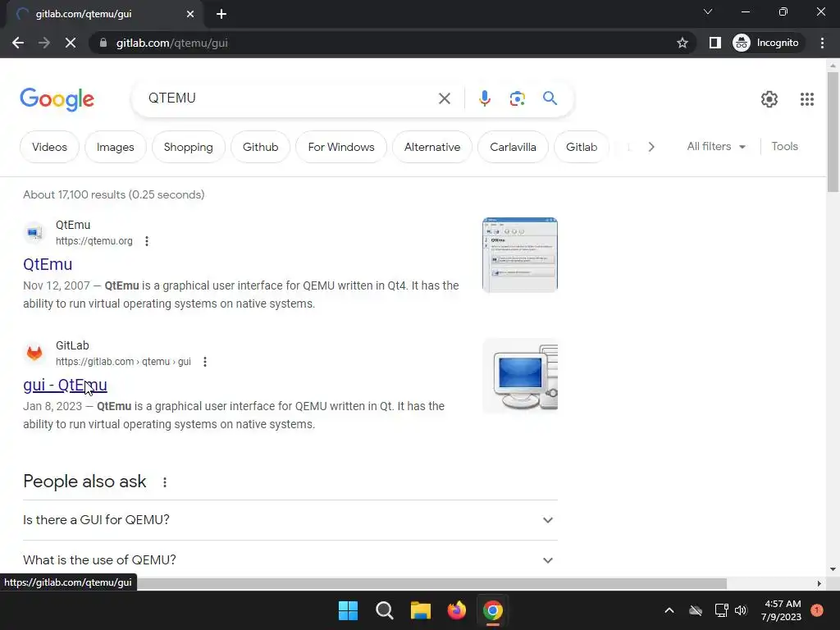Filter results by Videos
Screen dimensions: 840x630
click(x=49, y=147)
